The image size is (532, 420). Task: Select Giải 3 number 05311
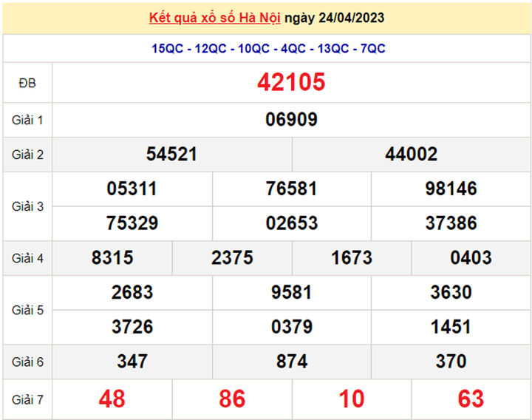pyautogui.click(x=132, y=189)
